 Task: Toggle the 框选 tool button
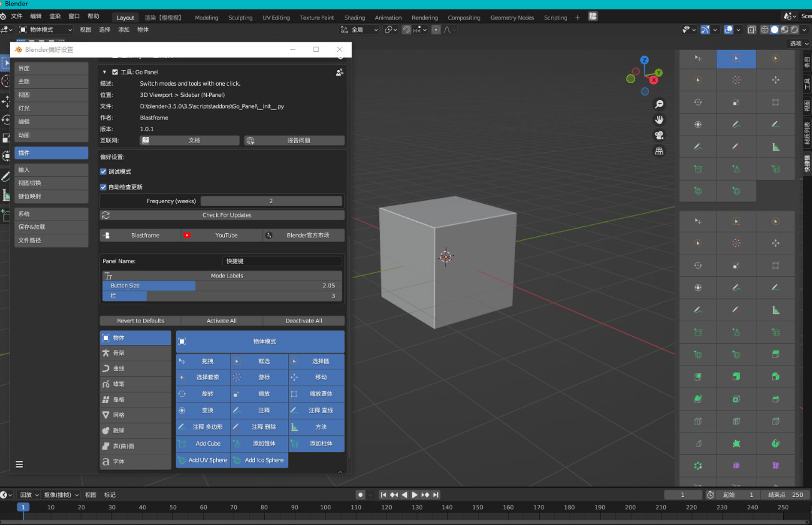click(x=259, y=361)
